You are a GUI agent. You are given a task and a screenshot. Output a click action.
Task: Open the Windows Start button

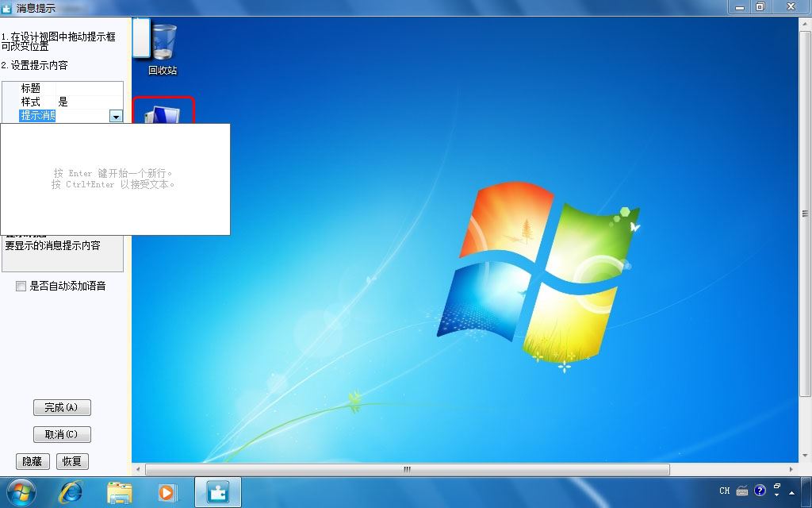21,492
